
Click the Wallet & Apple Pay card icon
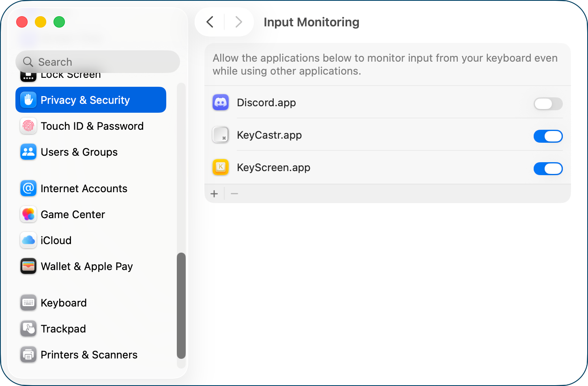(28, 266)
